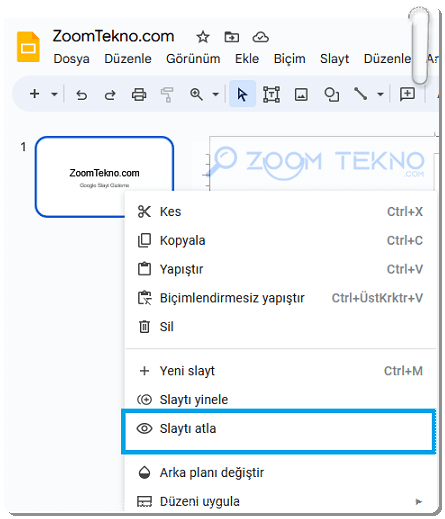The height and width of the screenshot is (519, 445).
Task: Select the shape tool icon
Action: [331, 94]
